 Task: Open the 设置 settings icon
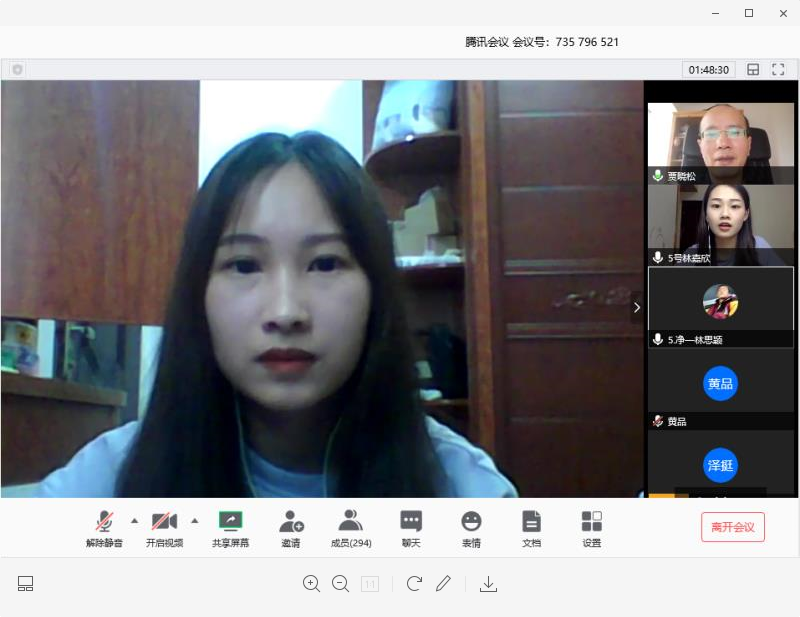pos(592,527)
